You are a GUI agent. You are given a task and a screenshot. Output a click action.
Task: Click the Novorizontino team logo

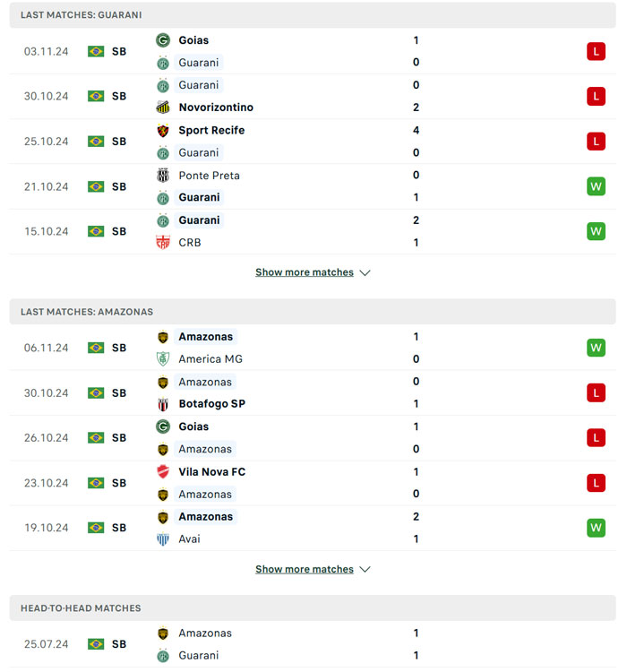point(163,108)
